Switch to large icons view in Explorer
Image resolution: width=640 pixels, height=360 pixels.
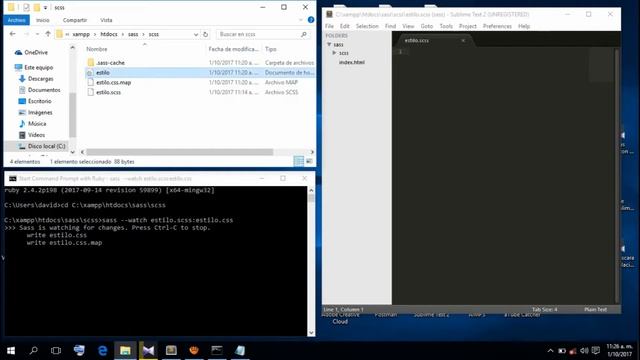coord(309,162)
